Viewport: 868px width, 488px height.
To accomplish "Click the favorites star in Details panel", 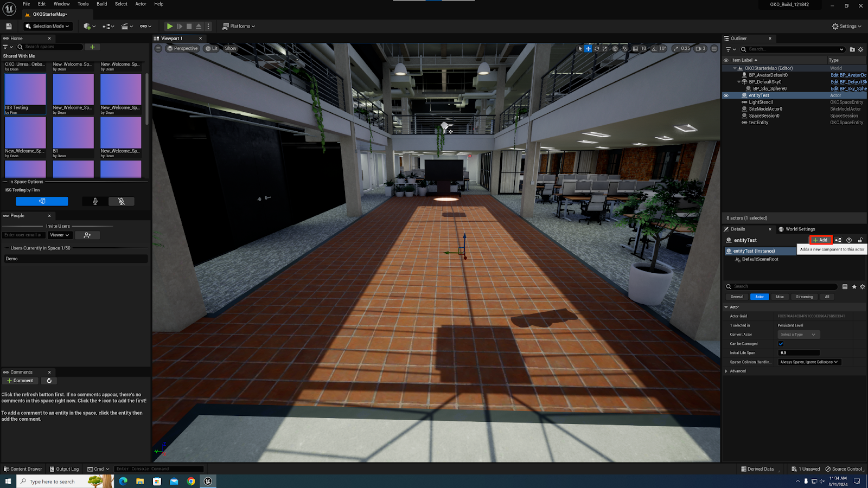I will [854, 287].
